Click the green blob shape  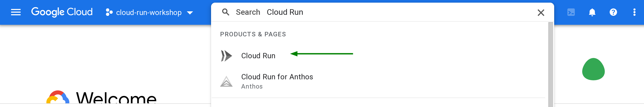593,69
